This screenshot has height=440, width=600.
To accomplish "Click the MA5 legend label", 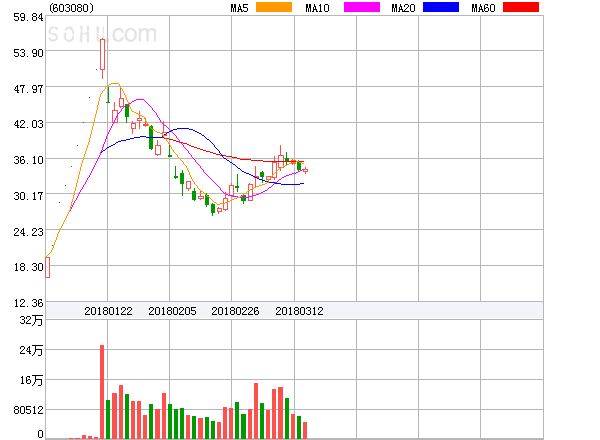I will [239, 8].
